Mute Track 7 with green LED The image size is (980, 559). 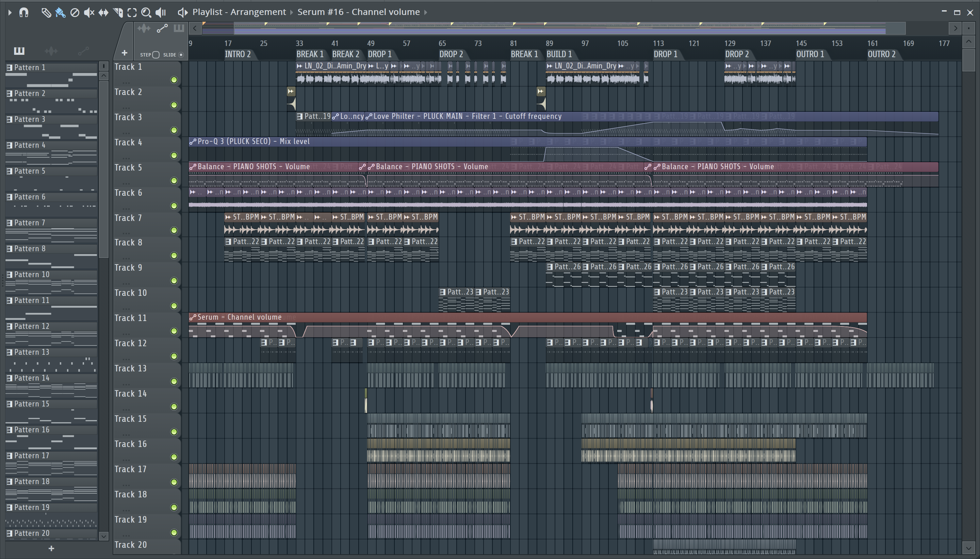pos(174,230)
